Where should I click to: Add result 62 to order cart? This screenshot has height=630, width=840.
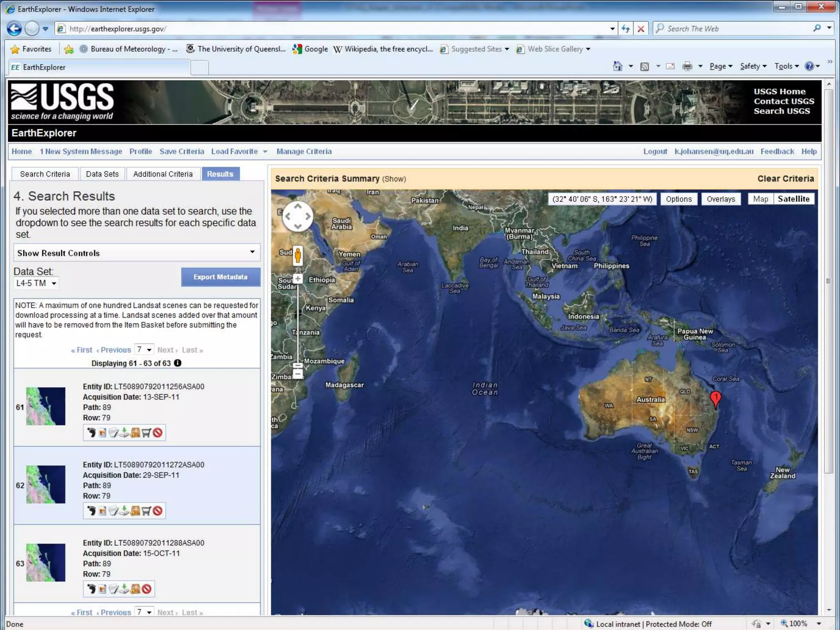click(146, 511)
